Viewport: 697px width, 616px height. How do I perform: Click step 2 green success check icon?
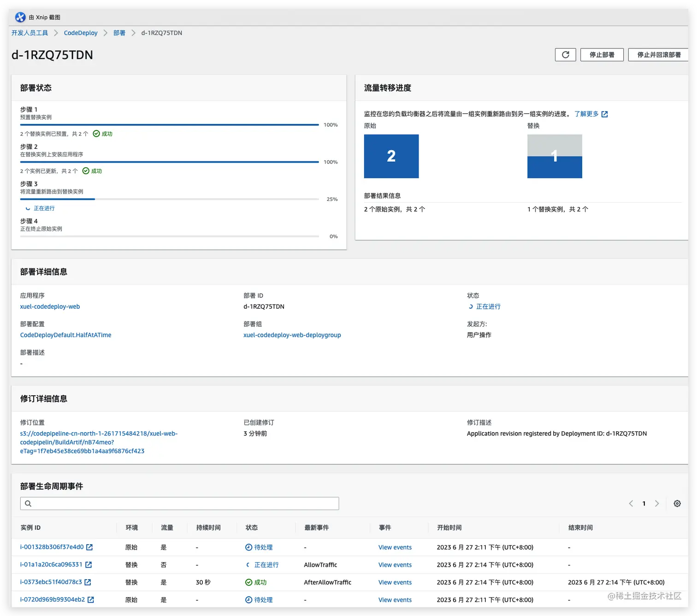[86, 171]
